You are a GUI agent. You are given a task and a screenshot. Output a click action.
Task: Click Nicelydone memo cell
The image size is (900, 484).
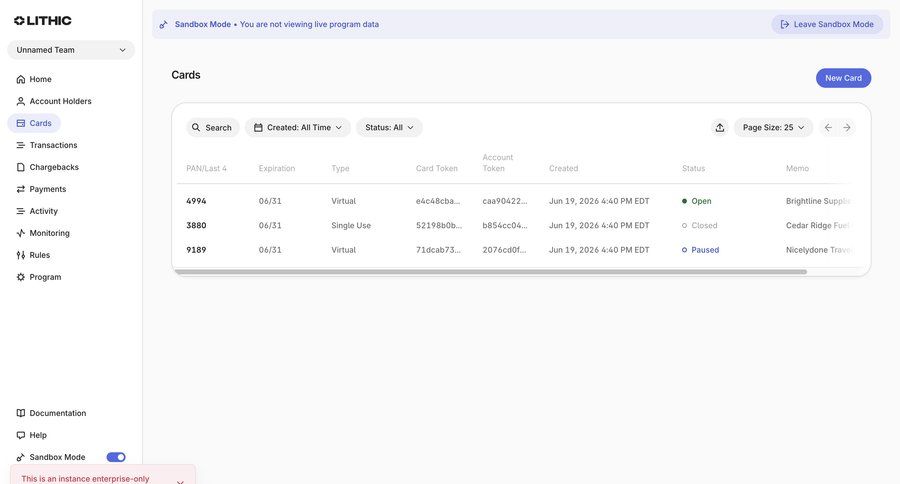pos(818,250)
